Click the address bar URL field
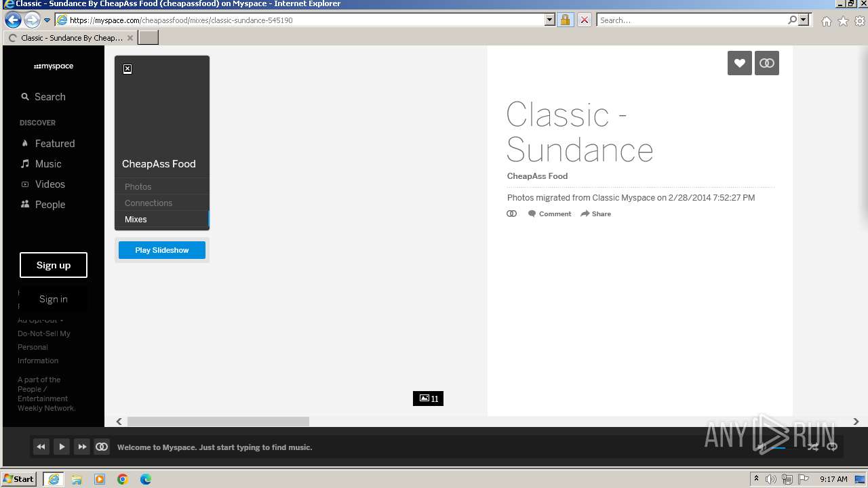 coord(300,20)
